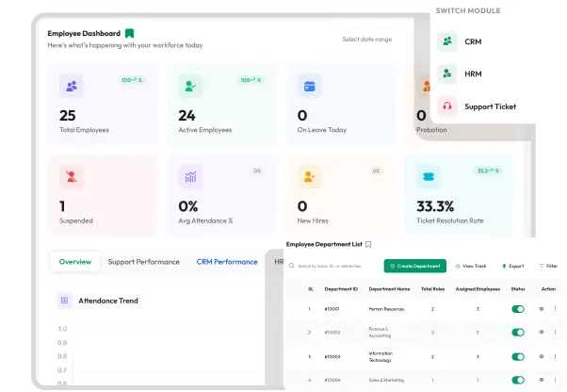Click bookmark icon next to Employee Department List
567x392 pixels.
368,244
